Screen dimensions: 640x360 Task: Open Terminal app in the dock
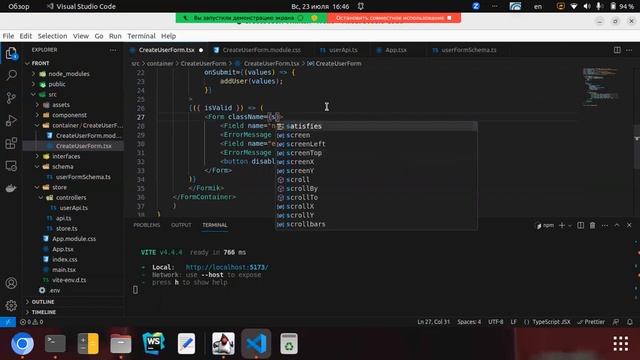[x=55, y=344]
